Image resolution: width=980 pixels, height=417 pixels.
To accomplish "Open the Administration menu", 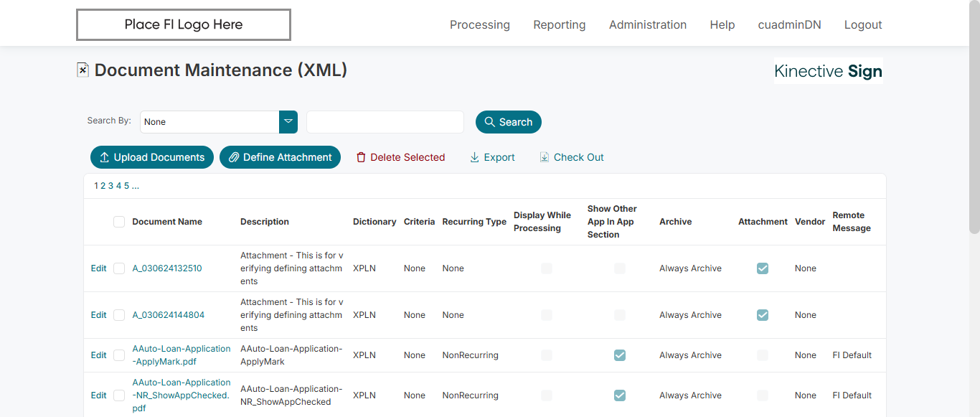I will pyautogui.click(x=648, y=24).
